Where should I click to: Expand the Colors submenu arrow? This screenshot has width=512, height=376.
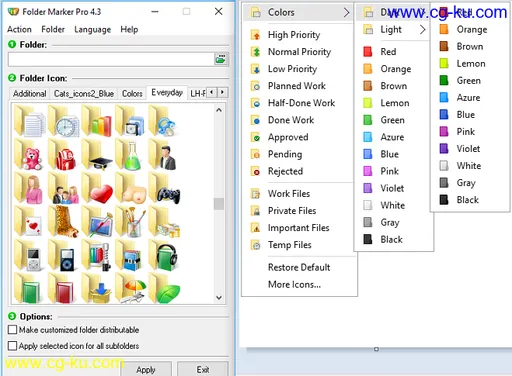(x=347, y=13)
